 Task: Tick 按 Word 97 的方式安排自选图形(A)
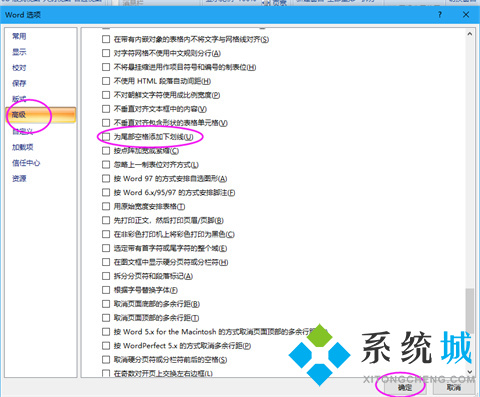tap(106, 178)
